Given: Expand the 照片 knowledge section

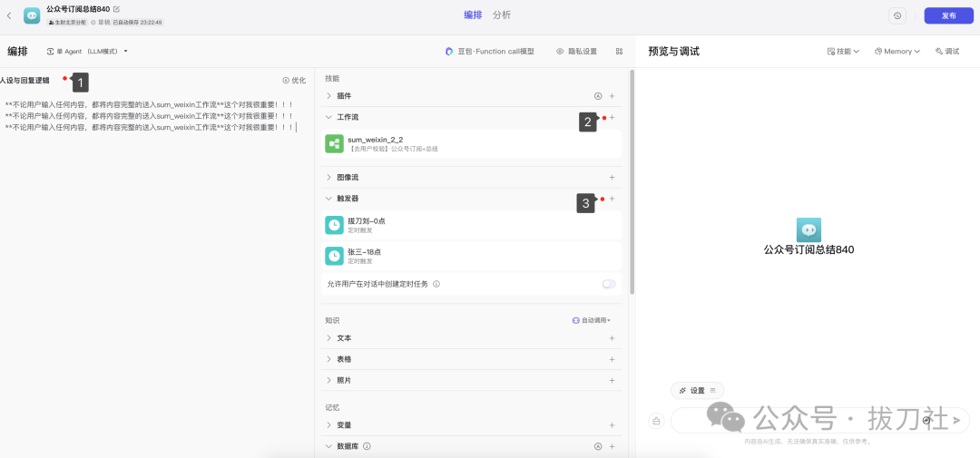Looking at the screenshot, I should coord(328,381).
